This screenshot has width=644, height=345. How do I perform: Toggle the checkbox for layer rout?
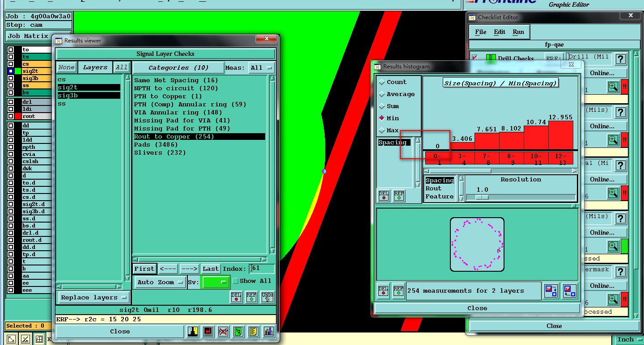(x=10, y=116)
